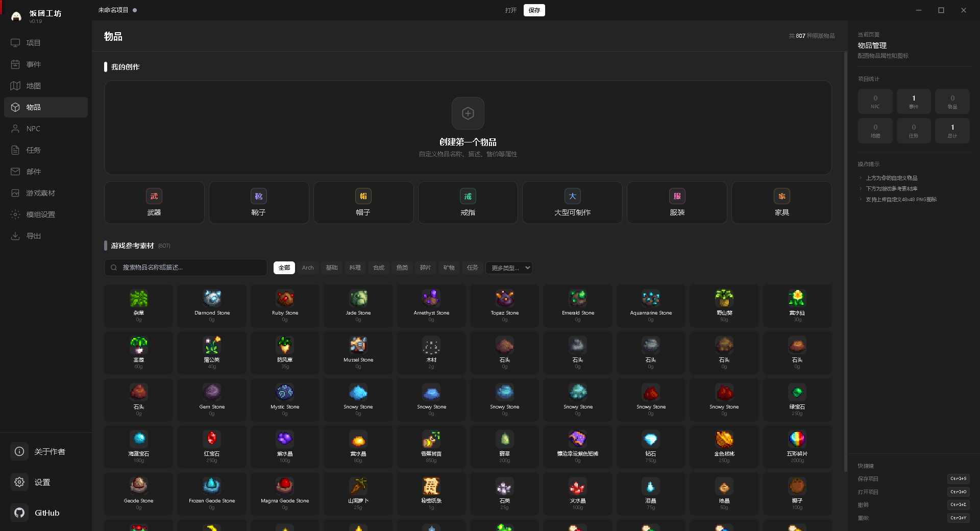Image resolution: width=980 pixels, height=531 pixels.
Task: Open the GitHub link icon
Action: 19,513
